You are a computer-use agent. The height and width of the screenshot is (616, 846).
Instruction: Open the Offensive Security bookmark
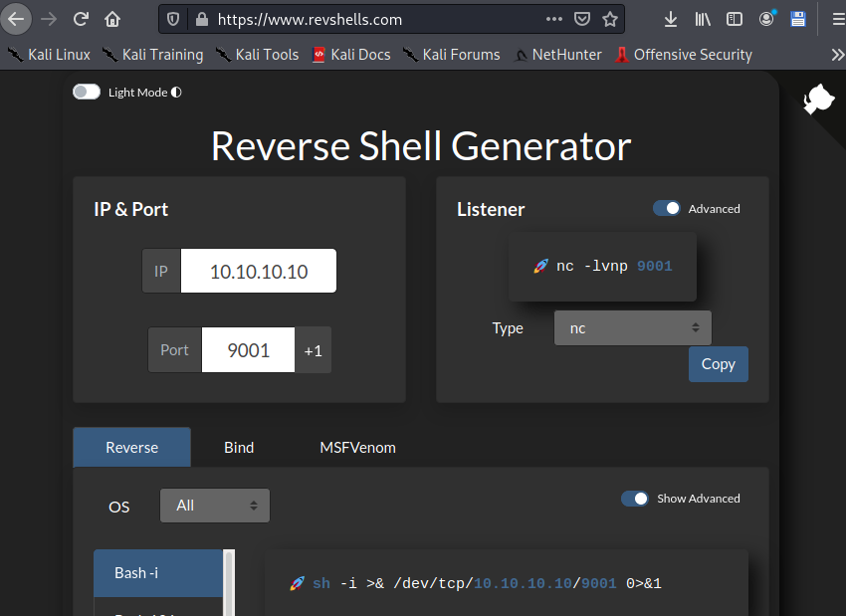click(x=683, y=55)
